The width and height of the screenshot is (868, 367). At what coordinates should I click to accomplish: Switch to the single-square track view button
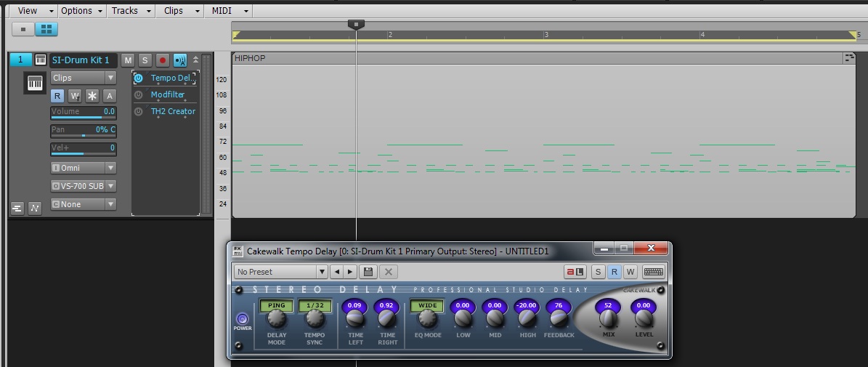click(23, 29)
